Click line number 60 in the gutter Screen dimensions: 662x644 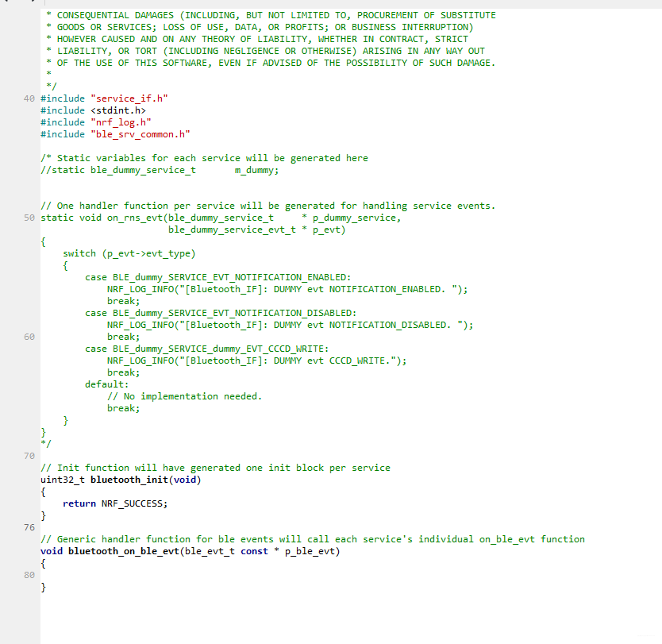click(29, 337)
